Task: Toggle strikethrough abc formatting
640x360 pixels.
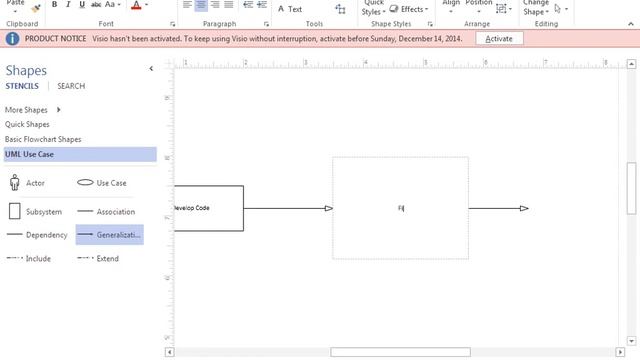Action: coord(96,4)
